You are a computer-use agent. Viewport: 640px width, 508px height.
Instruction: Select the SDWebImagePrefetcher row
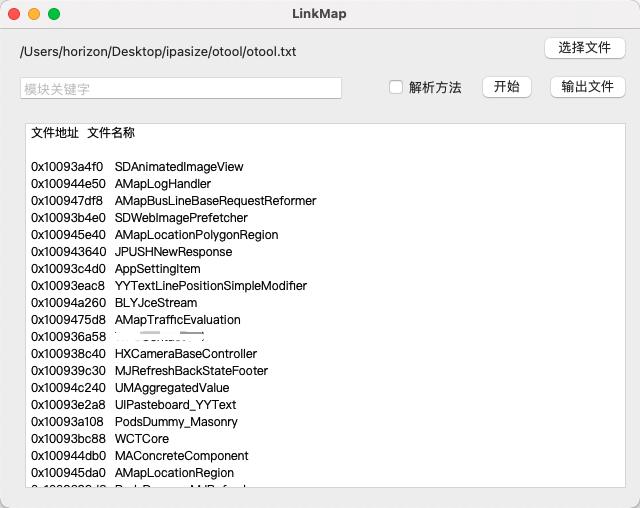(x=139, y=218)
